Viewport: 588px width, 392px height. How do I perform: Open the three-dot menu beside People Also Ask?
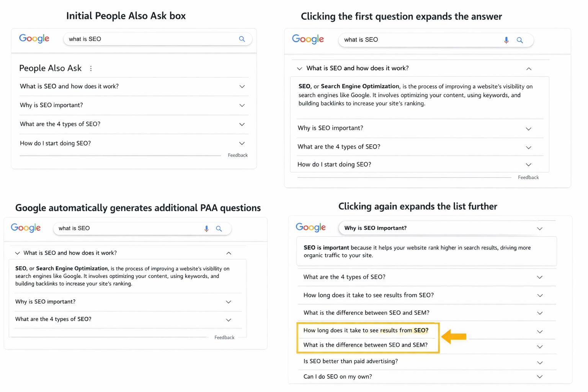pos(91,68)
